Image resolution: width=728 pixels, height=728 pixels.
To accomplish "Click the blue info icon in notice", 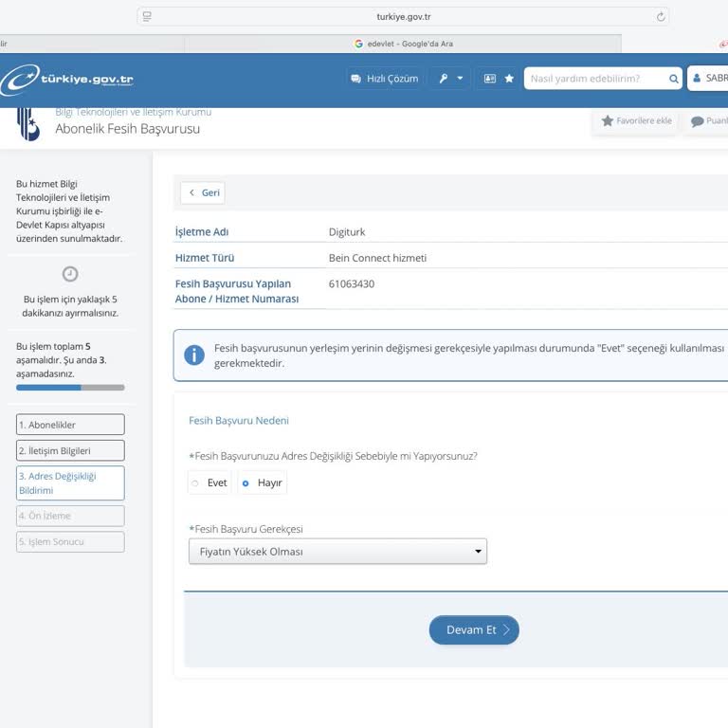I will pos(194,355).
